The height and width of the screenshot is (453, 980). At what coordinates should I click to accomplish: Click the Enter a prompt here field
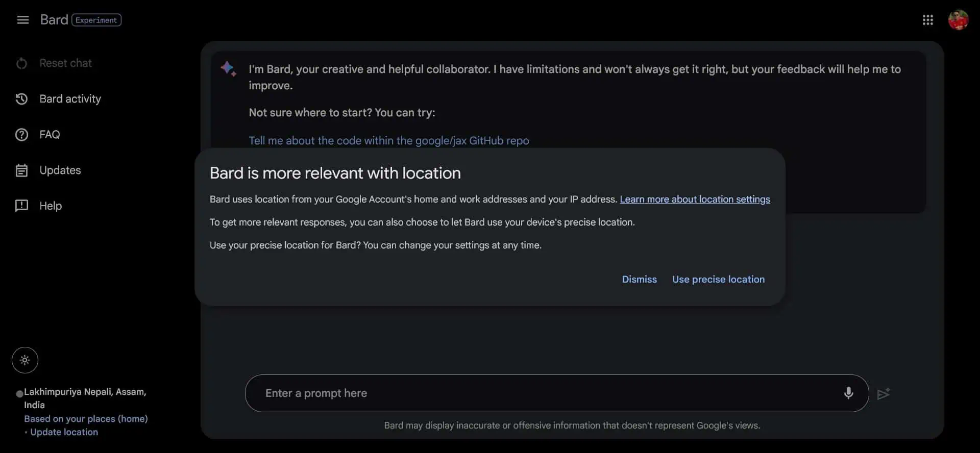pyautogui.click(x=557, y=393)
